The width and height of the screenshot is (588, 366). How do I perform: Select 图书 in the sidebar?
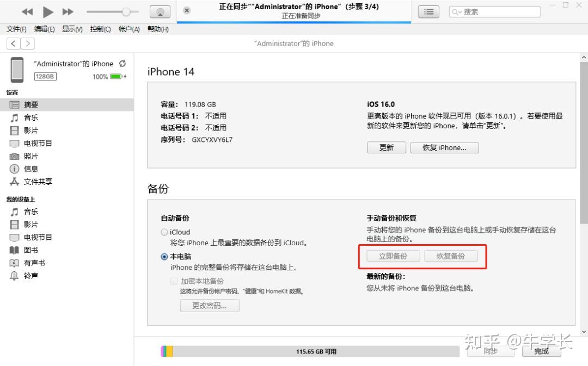click(67, 250)
